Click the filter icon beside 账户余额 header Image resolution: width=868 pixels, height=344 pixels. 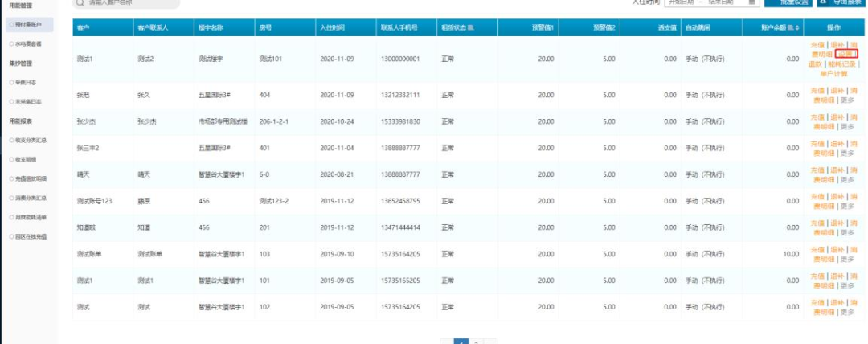click(791, 27)
